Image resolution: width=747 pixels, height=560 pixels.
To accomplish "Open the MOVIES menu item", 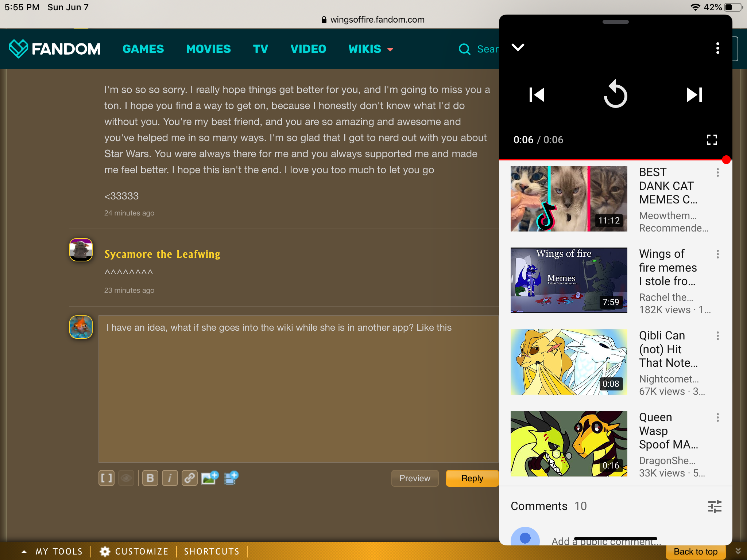I will pos(208,49).
